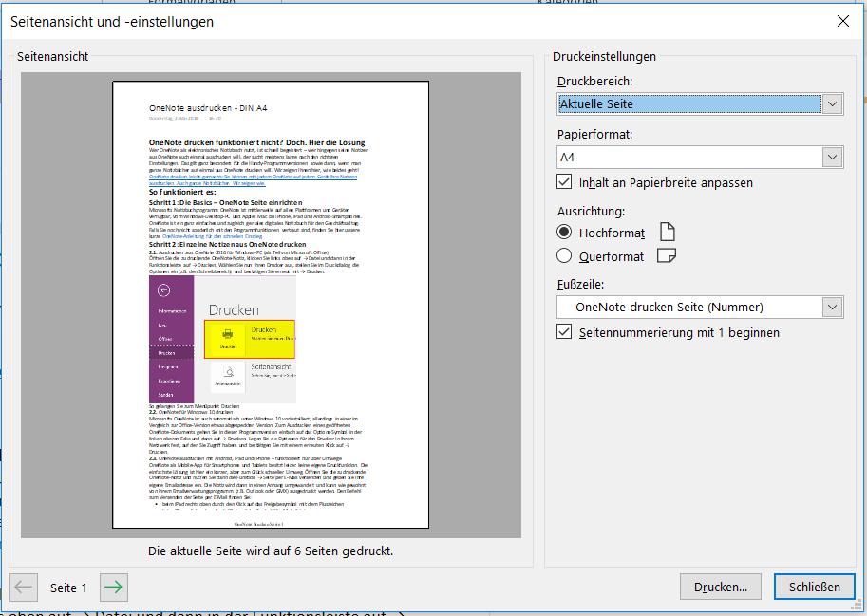Viewport: 867px width, 616px height.
Task: Click the page preview thumbnail
Action: (x=271, y=305)
